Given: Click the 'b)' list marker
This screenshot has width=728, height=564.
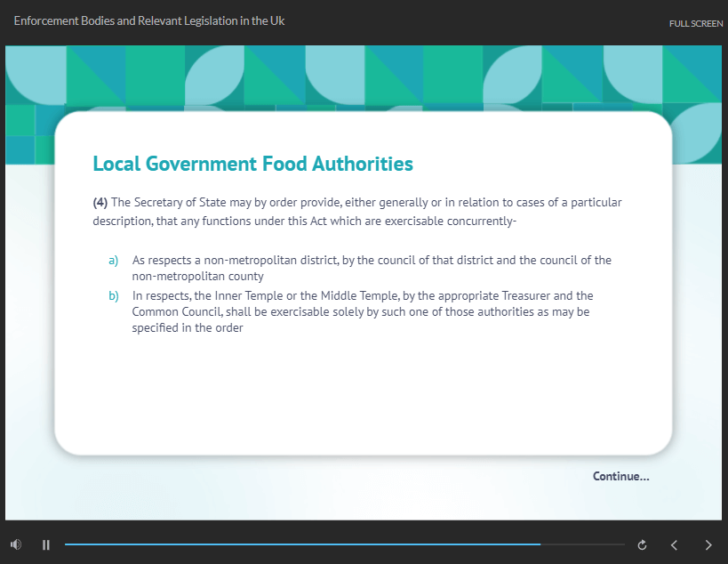Looking at the screenshot, I should point(113,295).
